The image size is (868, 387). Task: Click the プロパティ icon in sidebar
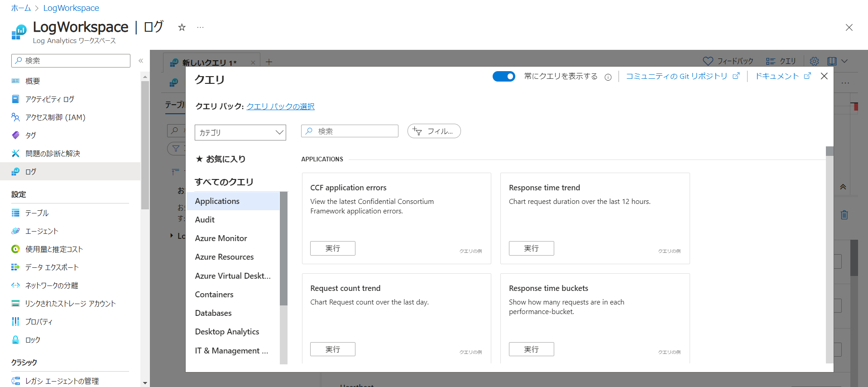pyautogui.click(x=15, y=321)
